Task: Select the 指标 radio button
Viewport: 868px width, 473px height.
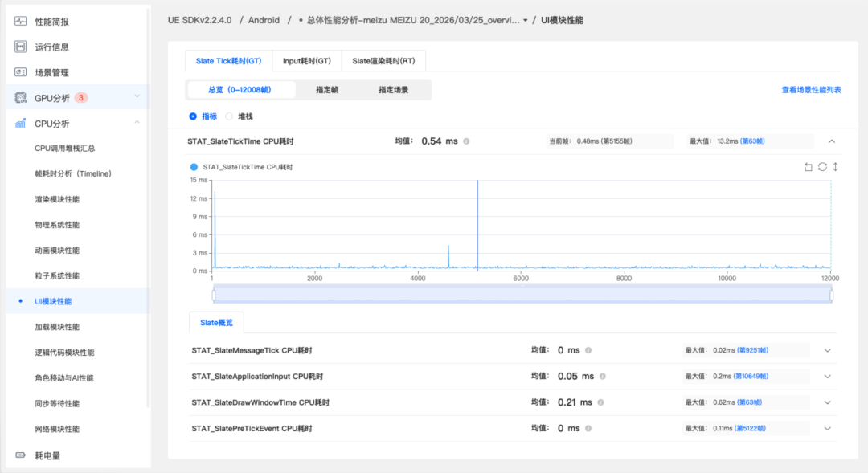Action: click(193, 116)
